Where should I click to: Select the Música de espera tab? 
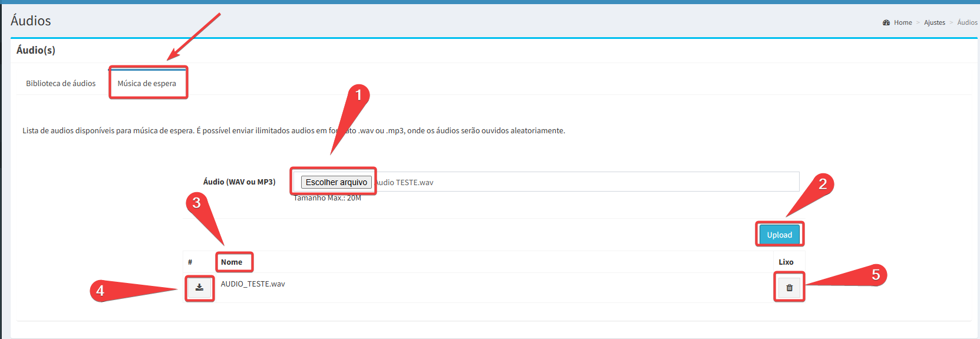click(x=147, y=84)
